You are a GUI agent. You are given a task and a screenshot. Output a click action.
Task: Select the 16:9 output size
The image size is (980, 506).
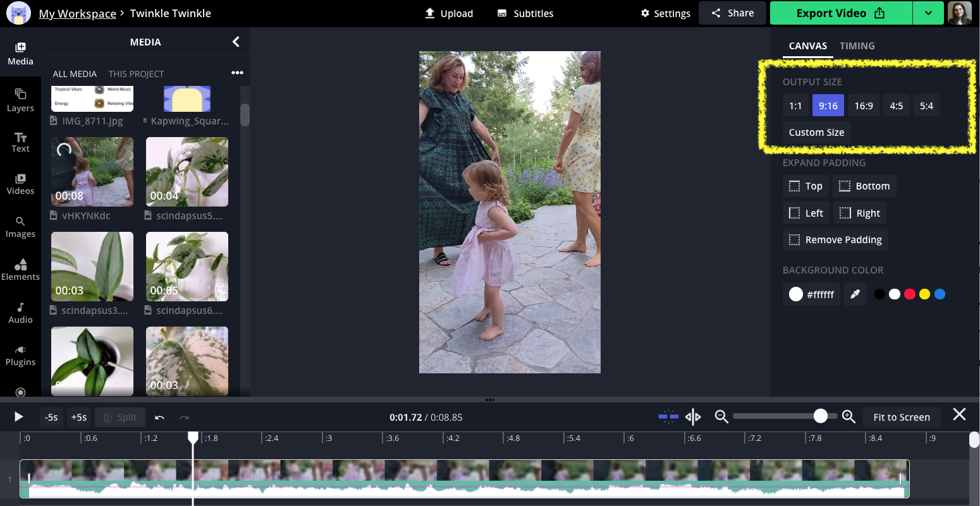coord(863,105)
